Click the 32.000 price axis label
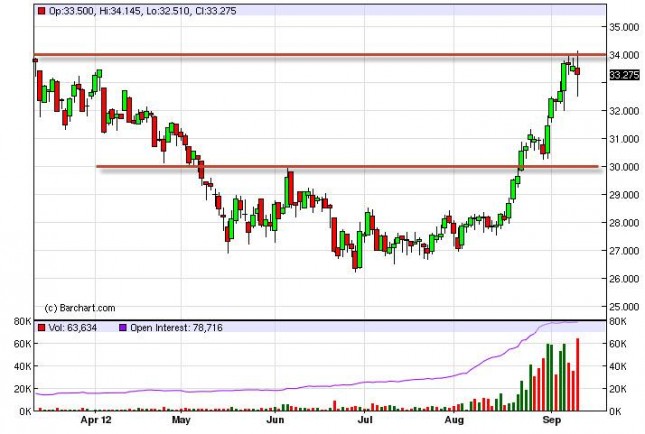Screen dimensions: 645x434 [x=624, y=111]
